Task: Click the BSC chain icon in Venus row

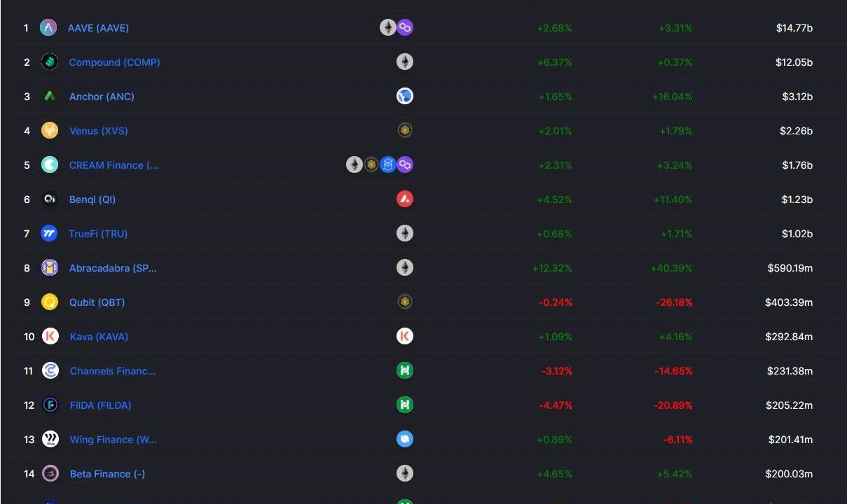Action: point(405,131)
